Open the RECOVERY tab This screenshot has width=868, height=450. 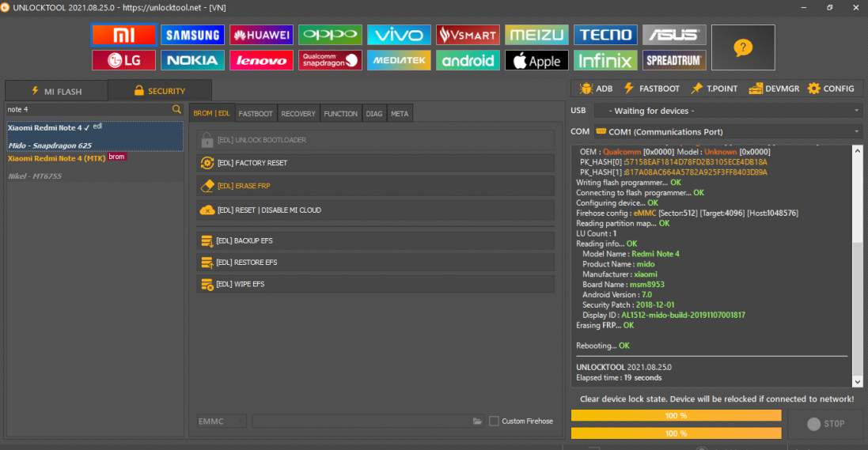pos(298,113)
